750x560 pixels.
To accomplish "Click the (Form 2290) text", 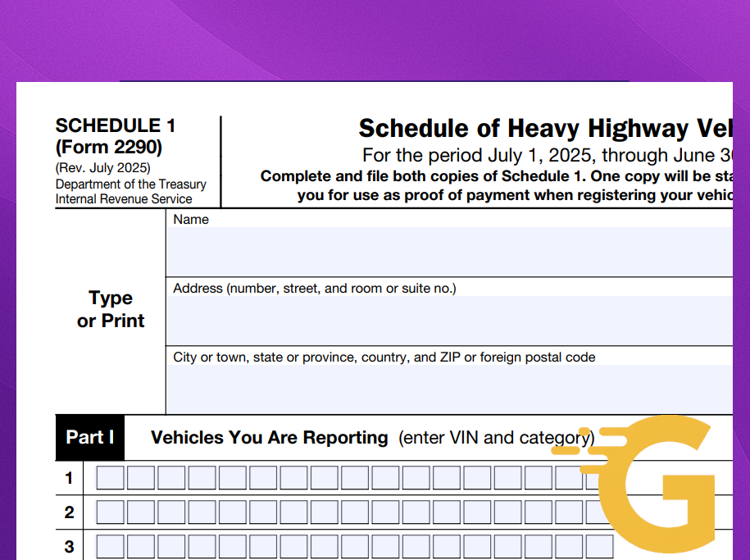I will click(x=109, y=148).
